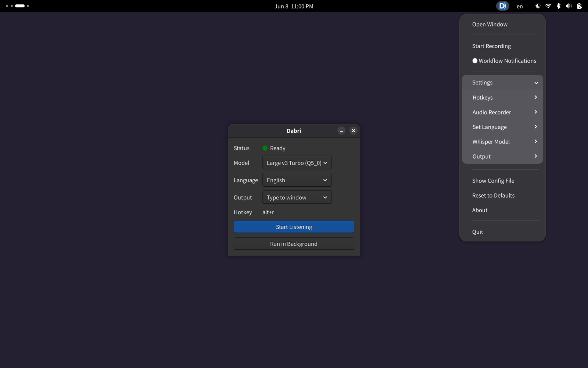Click the alt+r hotkey value
The width and height of the screenshot is (588, 368).
tap(268, 212)
